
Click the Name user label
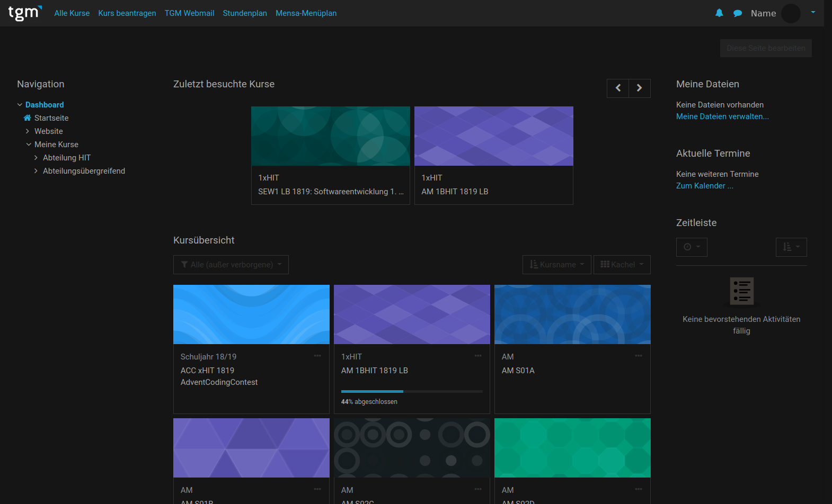point(763,13)
